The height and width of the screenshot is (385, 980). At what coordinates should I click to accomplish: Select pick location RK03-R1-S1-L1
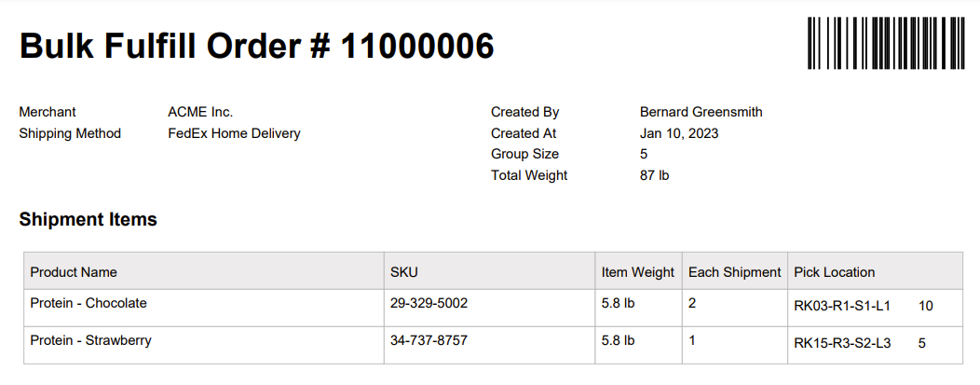(842, 306)
